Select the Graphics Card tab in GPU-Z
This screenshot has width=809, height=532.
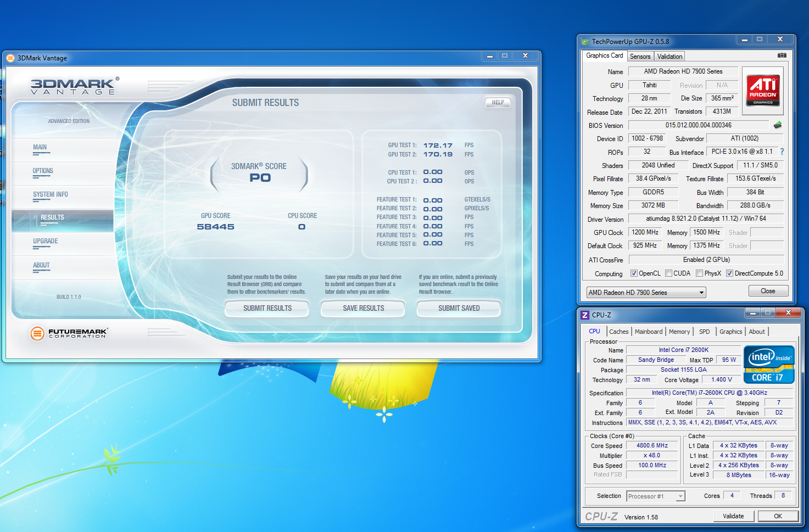point(604,55)
